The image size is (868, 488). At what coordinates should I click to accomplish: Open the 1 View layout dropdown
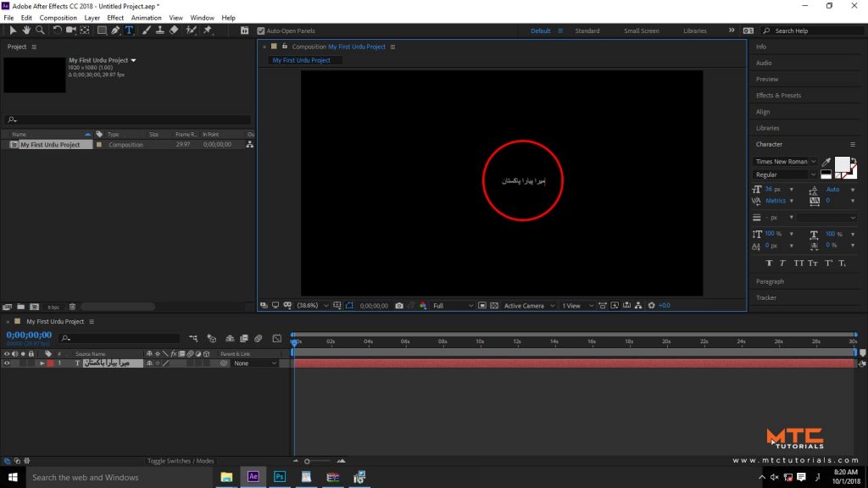click(x=577, y=305)
